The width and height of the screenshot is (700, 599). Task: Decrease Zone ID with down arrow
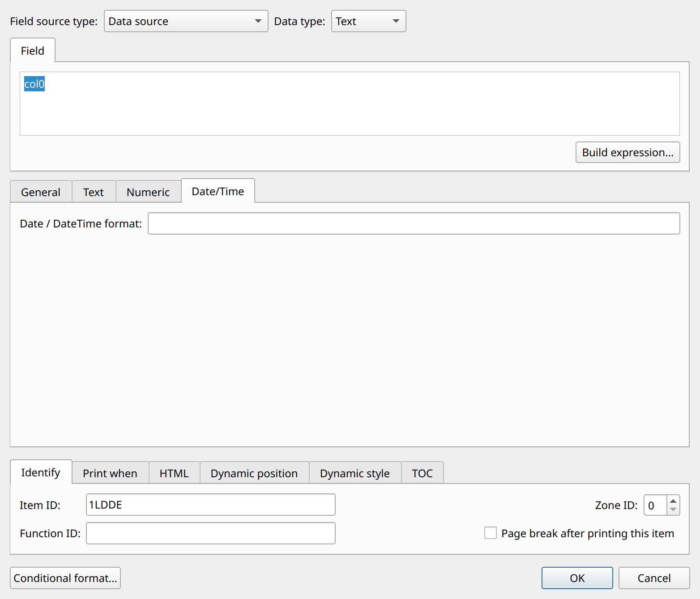coord(673,510)
